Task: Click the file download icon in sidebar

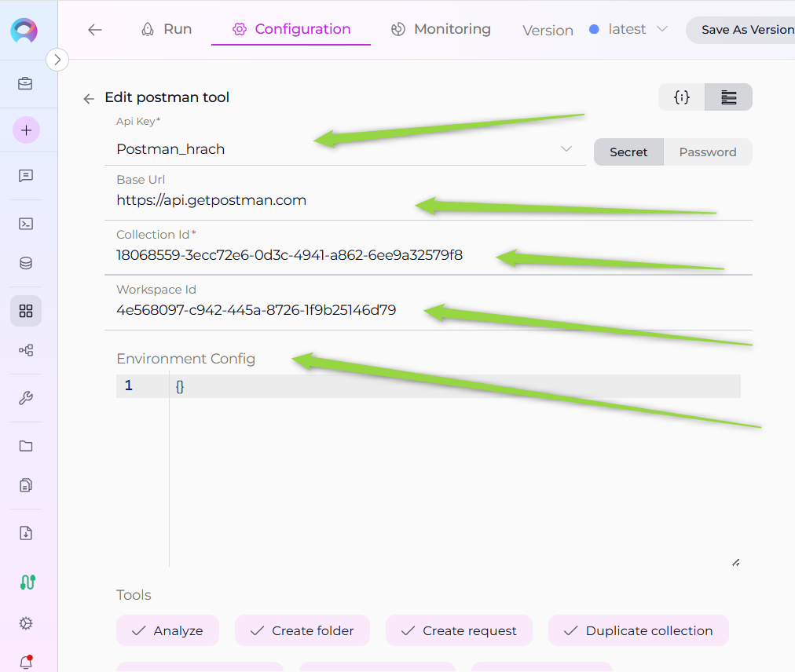Action: (x=26, y=533)
